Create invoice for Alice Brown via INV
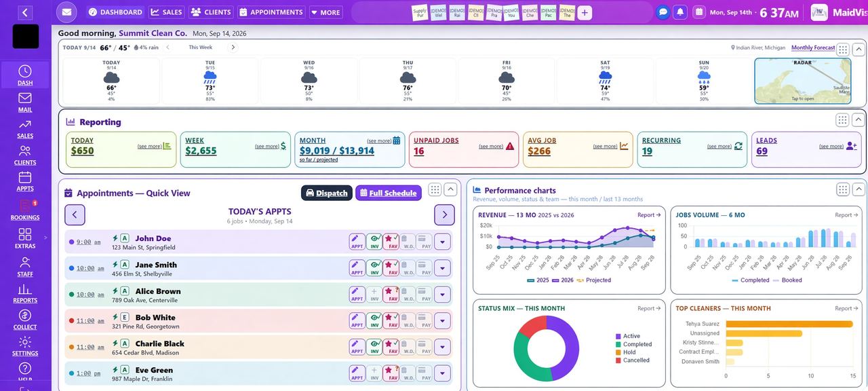 coord(374,294)
